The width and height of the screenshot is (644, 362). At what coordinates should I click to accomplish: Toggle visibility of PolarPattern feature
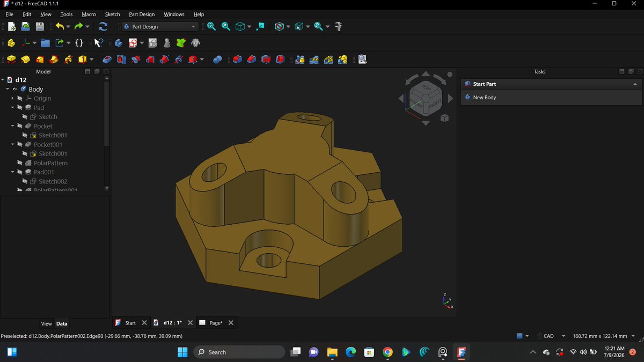point(20,162)
